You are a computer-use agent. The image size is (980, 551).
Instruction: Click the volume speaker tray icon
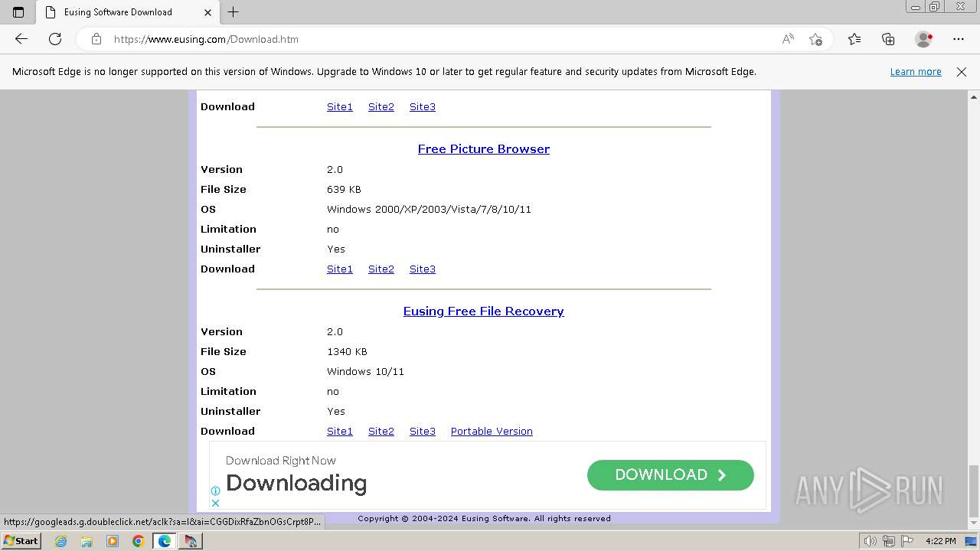click(871, 541)
